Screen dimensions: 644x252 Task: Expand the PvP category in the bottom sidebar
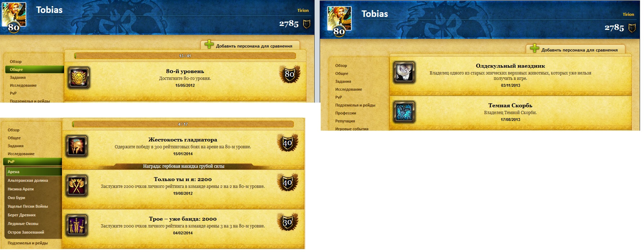(32, 162)
